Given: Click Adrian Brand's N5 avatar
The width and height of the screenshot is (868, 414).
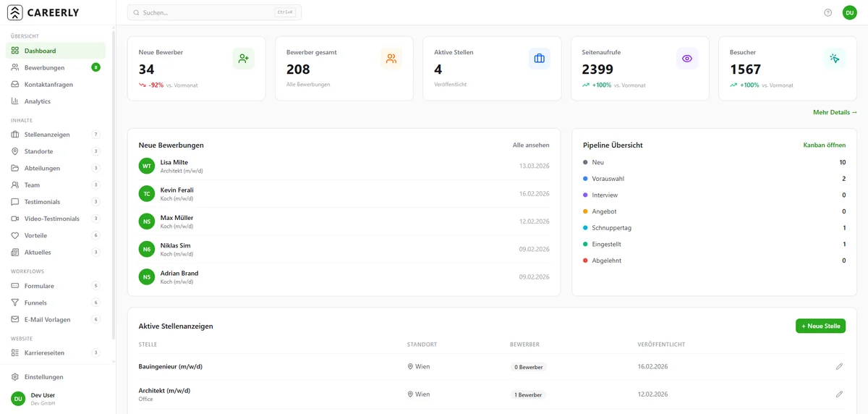Looking at the screenshot, I should 147,276.
